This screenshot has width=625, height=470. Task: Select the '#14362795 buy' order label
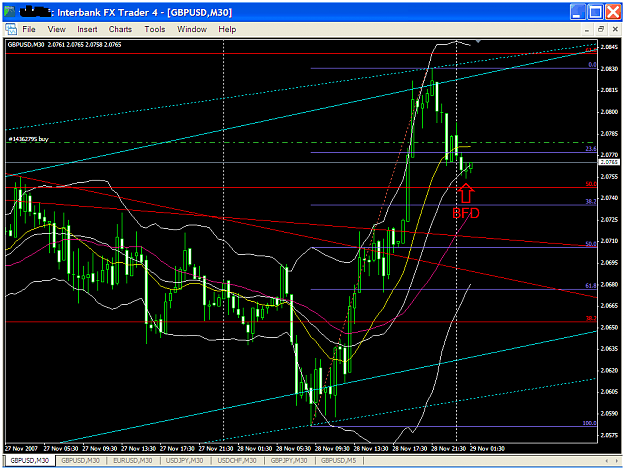tap(28, 139)
